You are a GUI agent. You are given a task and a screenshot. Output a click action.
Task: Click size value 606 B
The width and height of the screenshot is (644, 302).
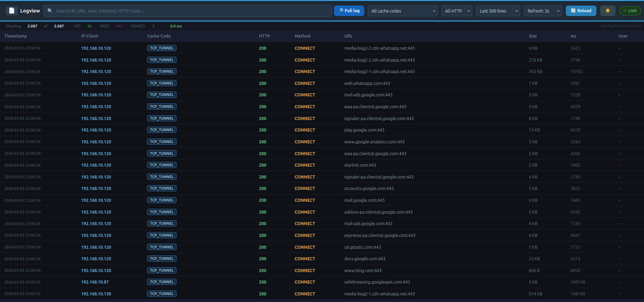[534, 271]
